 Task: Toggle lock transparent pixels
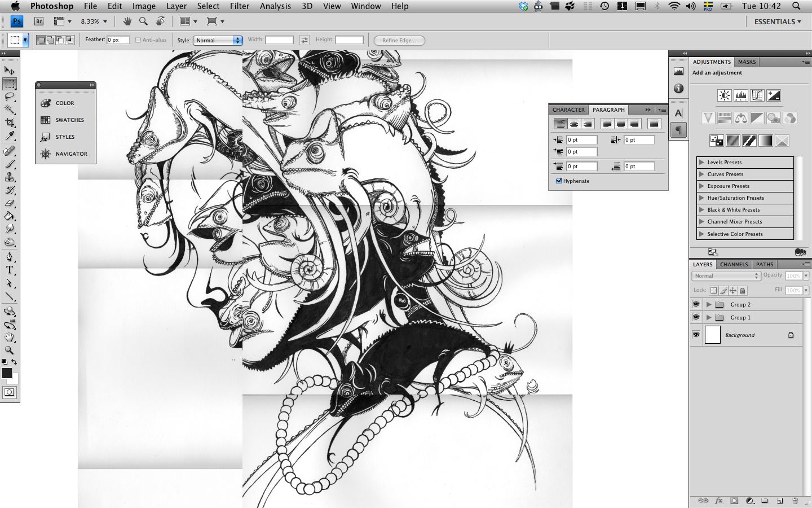(x=713, y=290)
